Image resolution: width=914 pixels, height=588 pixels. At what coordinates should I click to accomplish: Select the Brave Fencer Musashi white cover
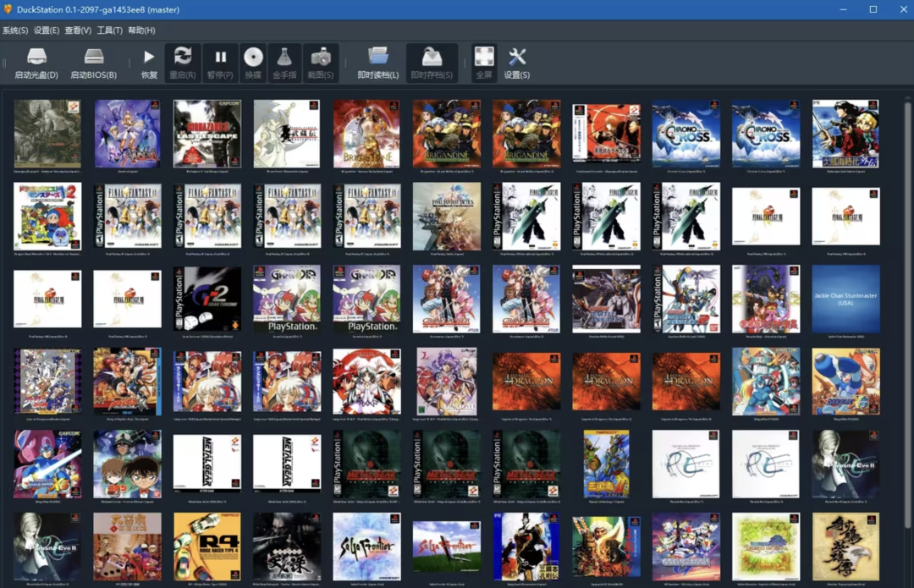pyautogui.click(x=287, y=134)
